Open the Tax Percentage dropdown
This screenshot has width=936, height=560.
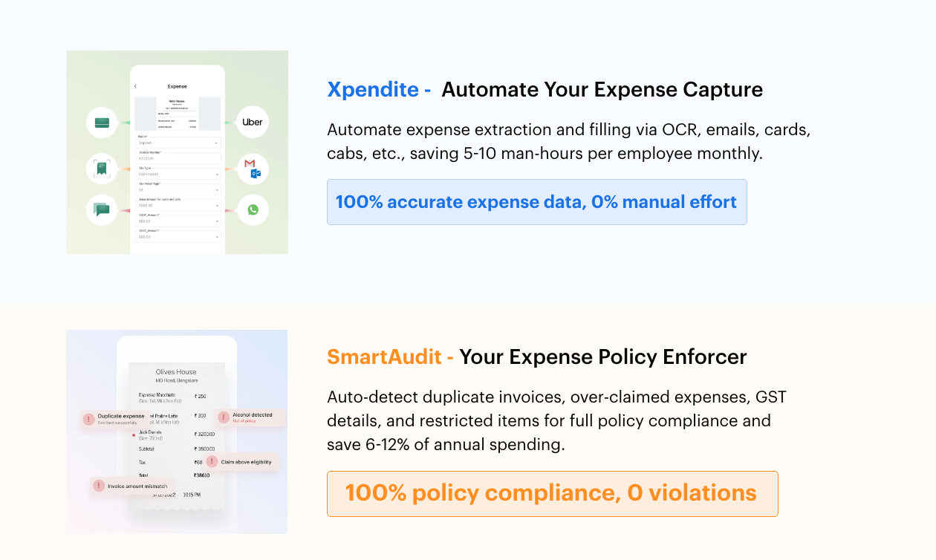tap(178, 189)
